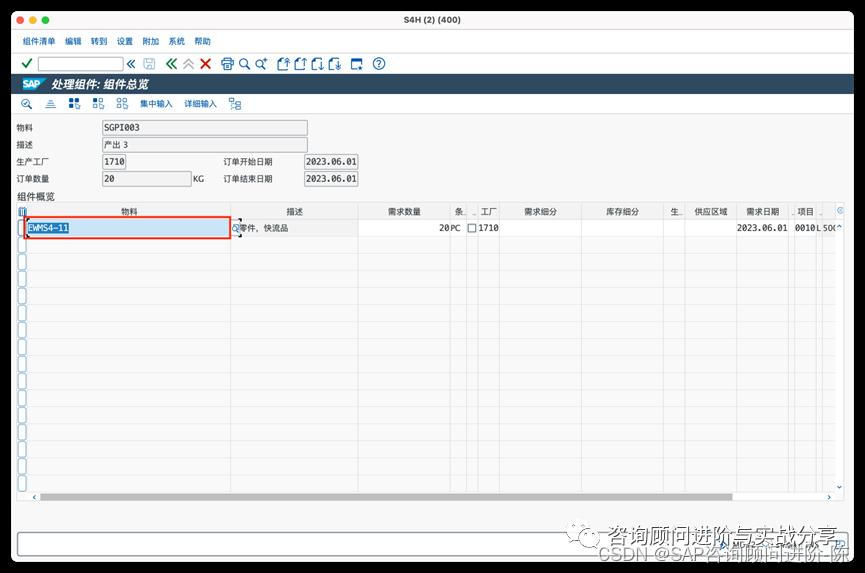The height and width of the screenshot is (573, 865).
Task: Toggle the checkbox before plant 1710 in row
Action: click(x=472, y=228)
